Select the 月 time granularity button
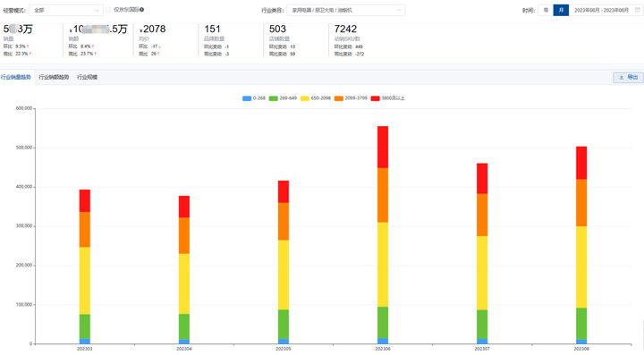This screenshot has width=644, height=355. point(561,10)
